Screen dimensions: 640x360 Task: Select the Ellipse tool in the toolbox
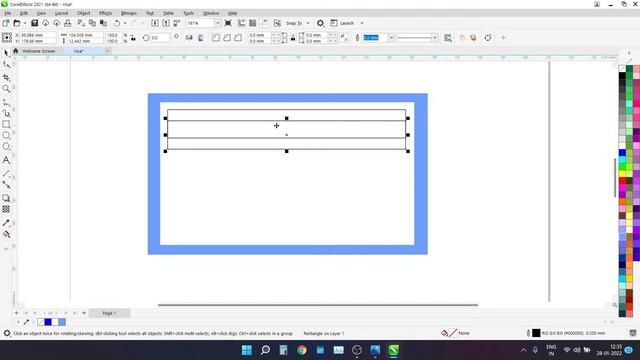pos(6,136)
